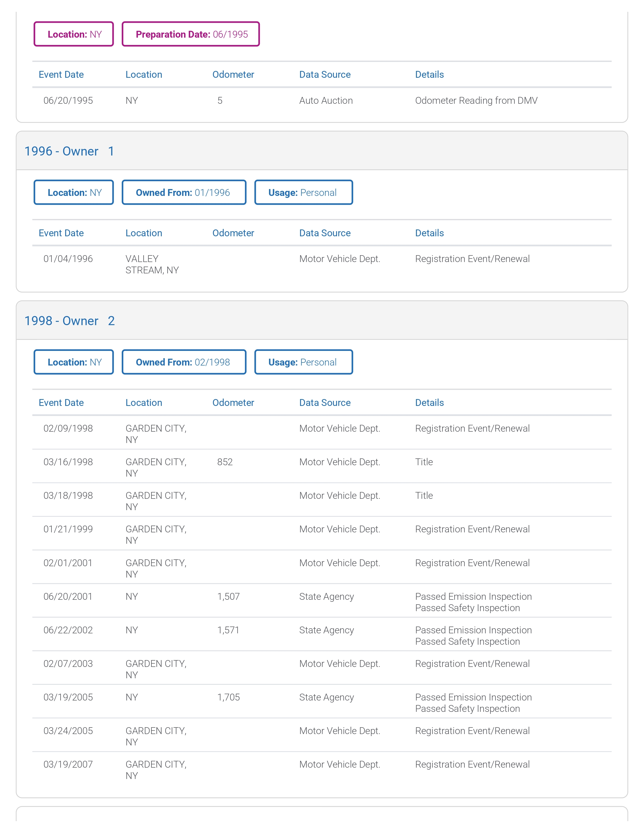Expand the 1998 - Owner 2 header
Screen dimensions: 644x833
click(322, 321)
